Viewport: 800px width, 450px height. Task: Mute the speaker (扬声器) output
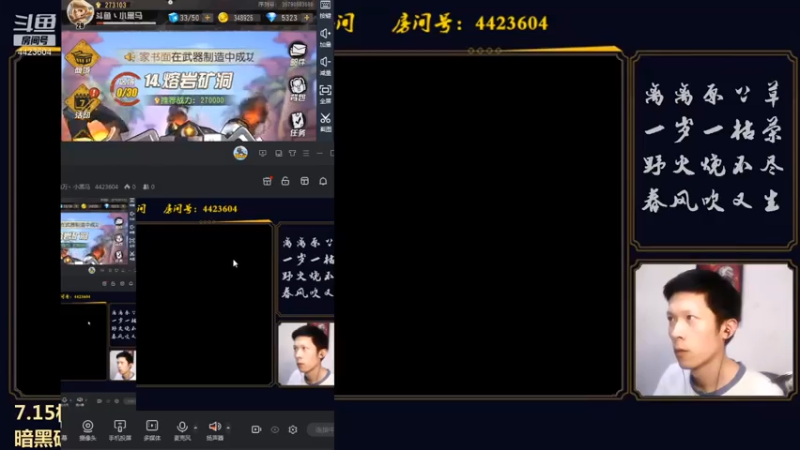(215, 430)
